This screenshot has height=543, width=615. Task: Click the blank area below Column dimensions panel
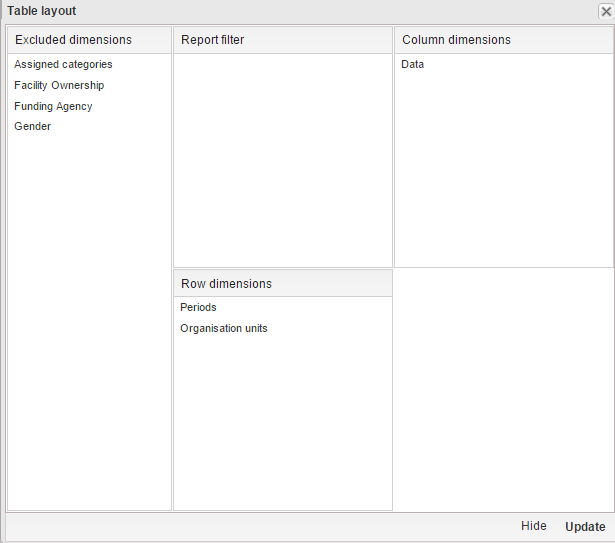tap(503, 390)
